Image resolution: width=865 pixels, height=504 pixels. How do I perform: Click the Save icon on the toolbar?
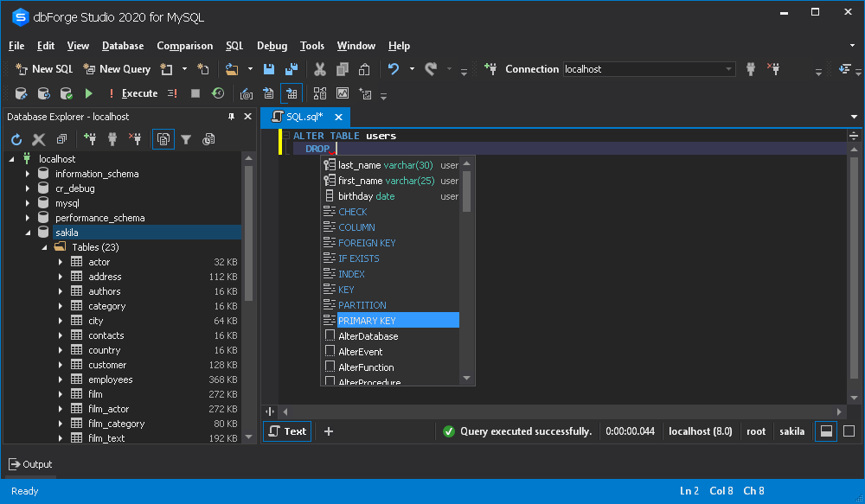(x=269, y=68)
